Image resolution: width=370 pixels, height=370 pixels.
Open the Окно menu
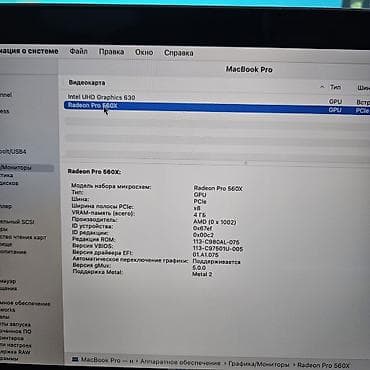[x=144, y=52]
